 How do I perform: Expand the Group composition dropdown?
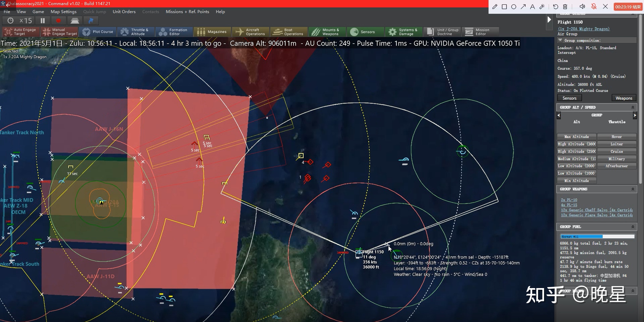(x=560, y=40)
